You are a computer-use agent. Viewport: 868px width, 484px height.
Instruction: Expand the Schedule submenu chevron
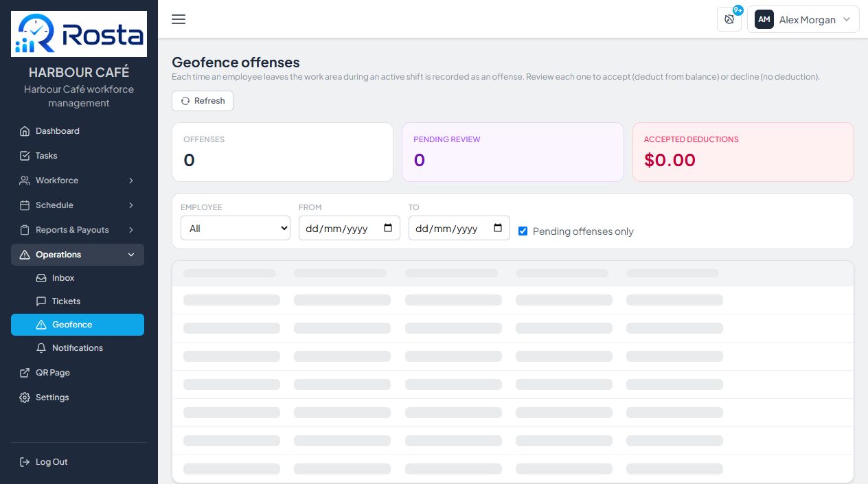point(131,205)
